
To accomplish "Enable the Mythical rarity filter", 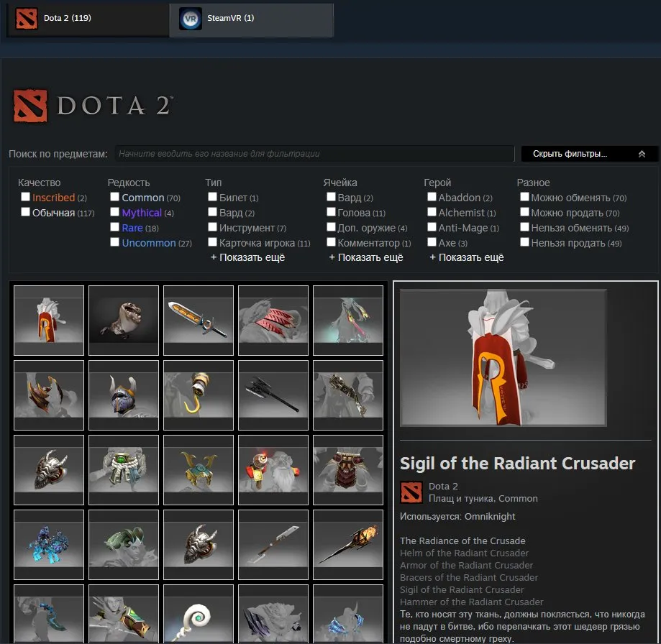I will pos(114,212).
